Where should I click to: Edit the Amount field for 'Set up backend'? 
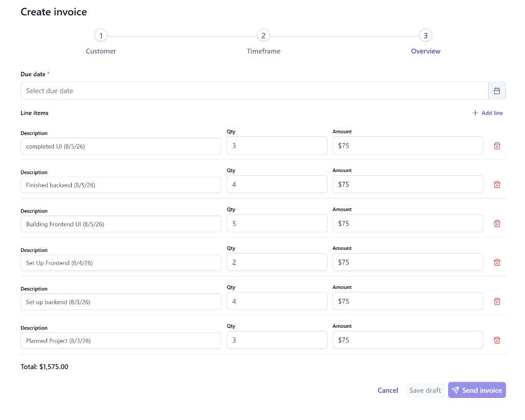tap(408, 301)
